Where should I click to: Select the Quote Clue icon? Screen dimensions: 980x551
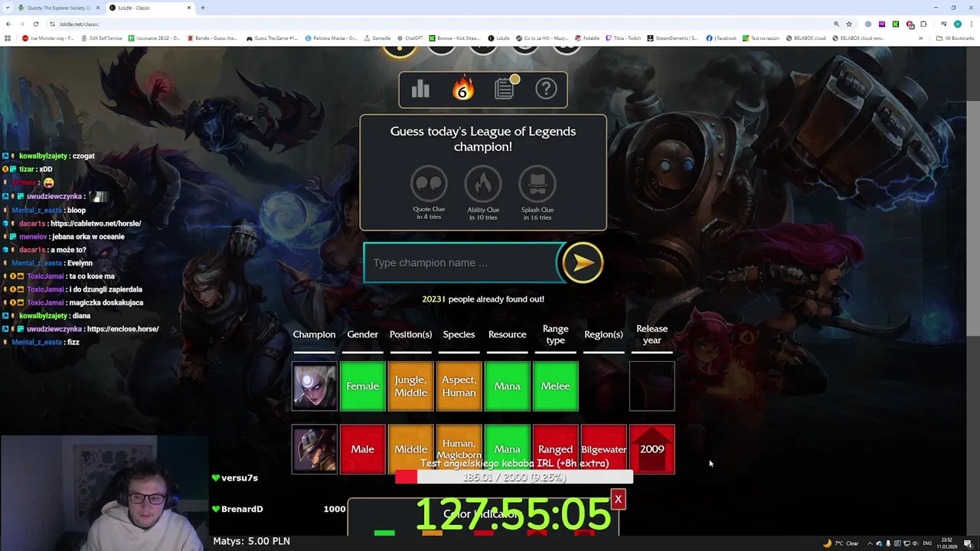(429, 184)
